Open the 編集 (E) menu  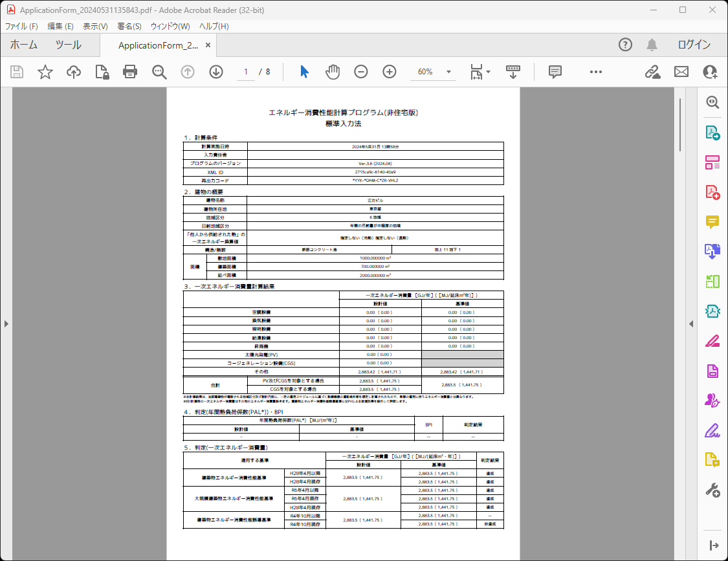60,27
